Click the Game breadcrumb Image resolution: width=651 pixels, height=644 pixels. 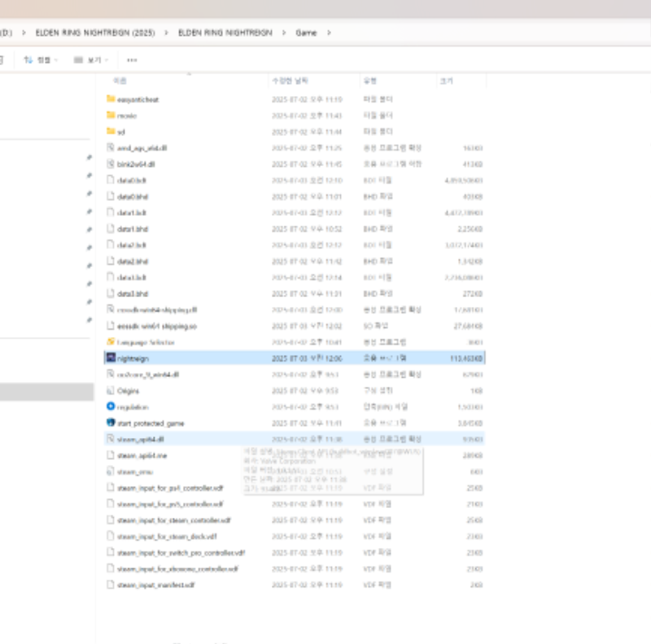click(306, 33)
